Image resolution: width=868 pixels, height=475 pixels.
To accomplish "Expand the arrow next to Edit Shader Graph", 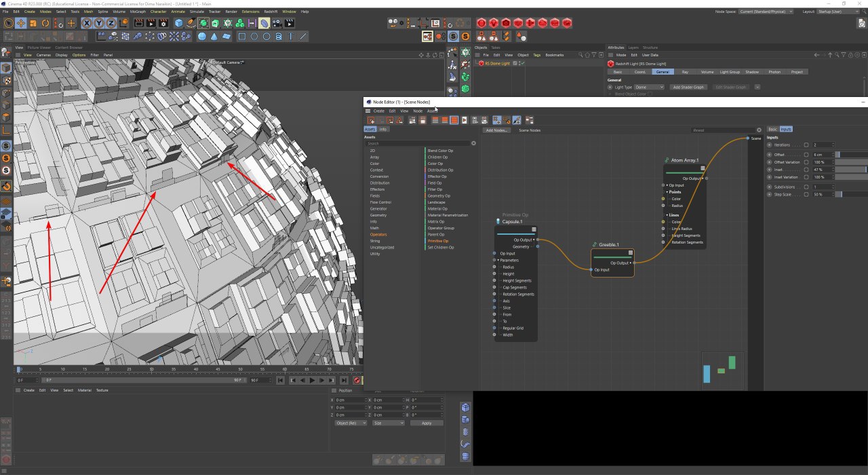I will pyautogui.click(x=757, y=87).
